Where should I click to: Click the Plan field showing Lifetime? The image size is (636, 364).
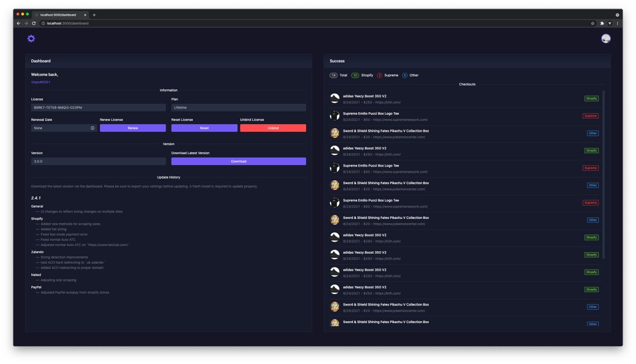tap(238, 108)
